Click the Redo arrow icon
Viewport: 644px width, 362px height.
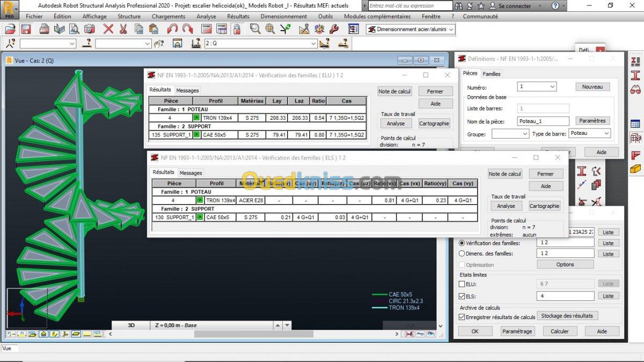tap(187, 29)
